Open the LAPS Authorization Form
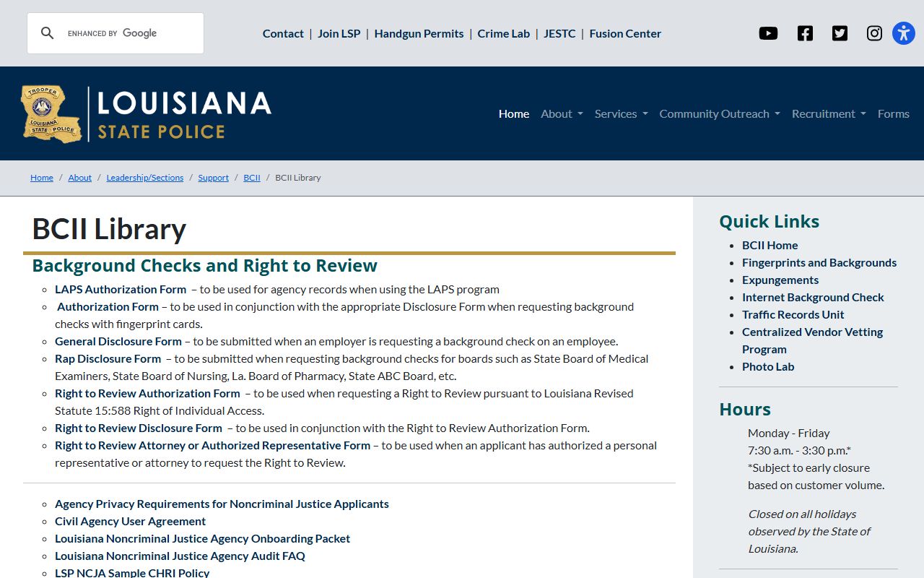Viewport: 924px width, 578px height. click(x=121, y=289)
